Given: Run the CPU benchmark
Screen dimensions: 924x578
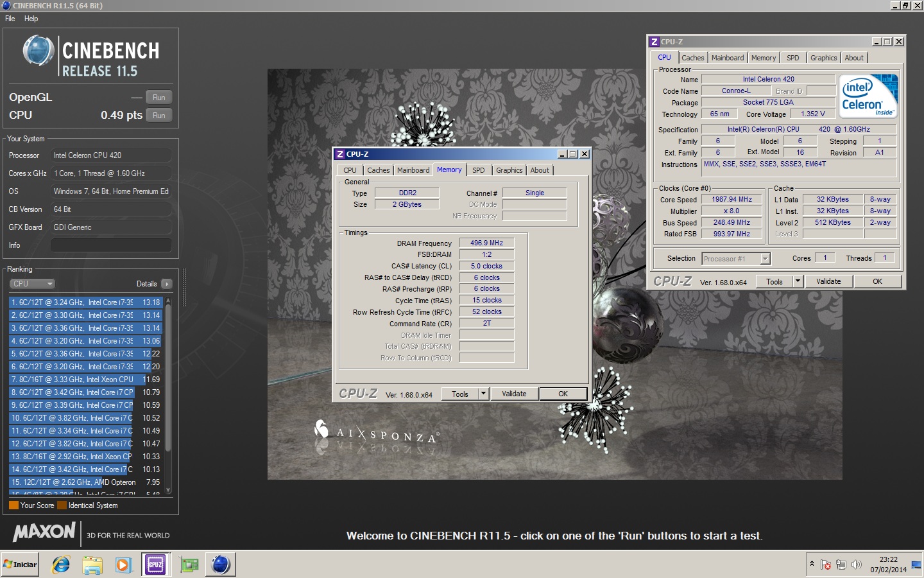Looking at the screenshot, I should coord(159,116).
